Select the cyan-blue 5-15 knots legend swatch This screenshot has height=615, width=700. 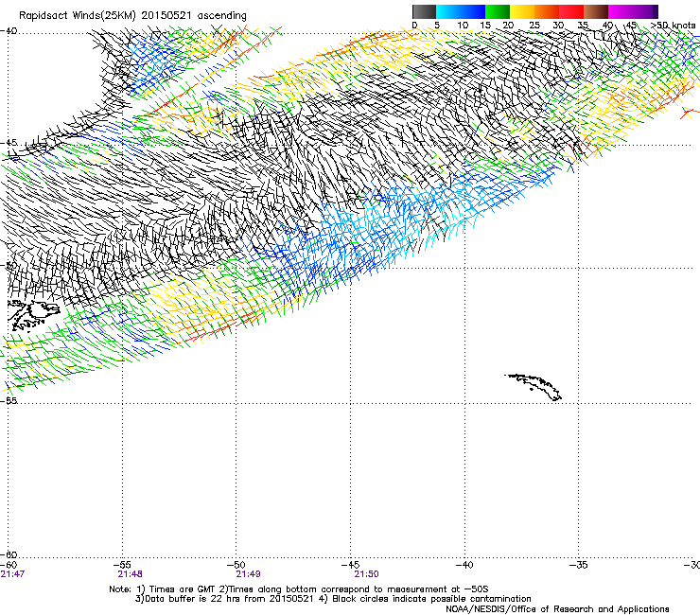pos(461,11)
